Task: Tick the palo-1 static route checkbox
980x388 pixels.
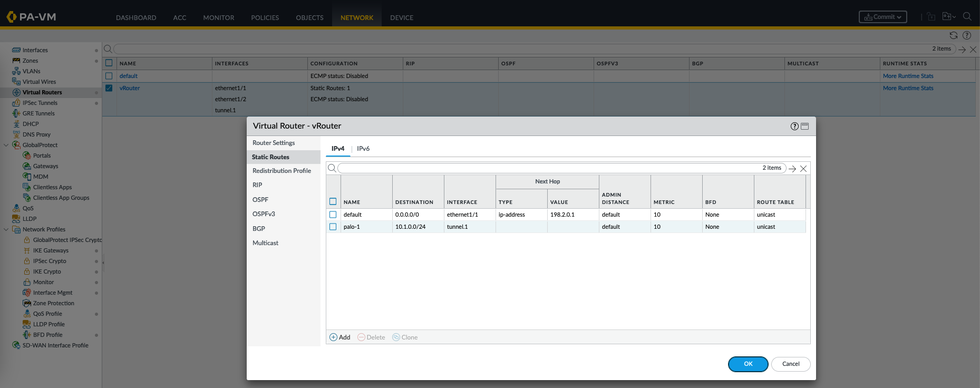Action: click(333, 227)
